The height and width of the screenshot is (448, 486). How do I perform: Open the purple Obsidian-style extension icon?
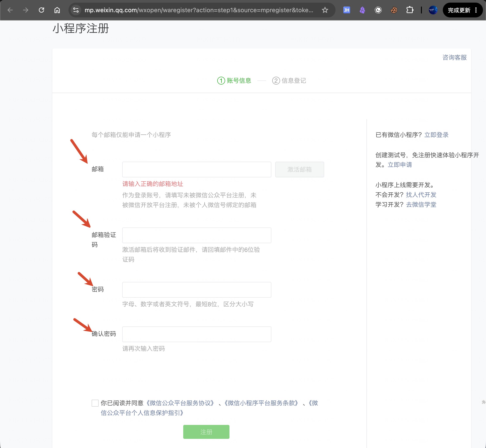pyautogui.click(x=362, y=10)
